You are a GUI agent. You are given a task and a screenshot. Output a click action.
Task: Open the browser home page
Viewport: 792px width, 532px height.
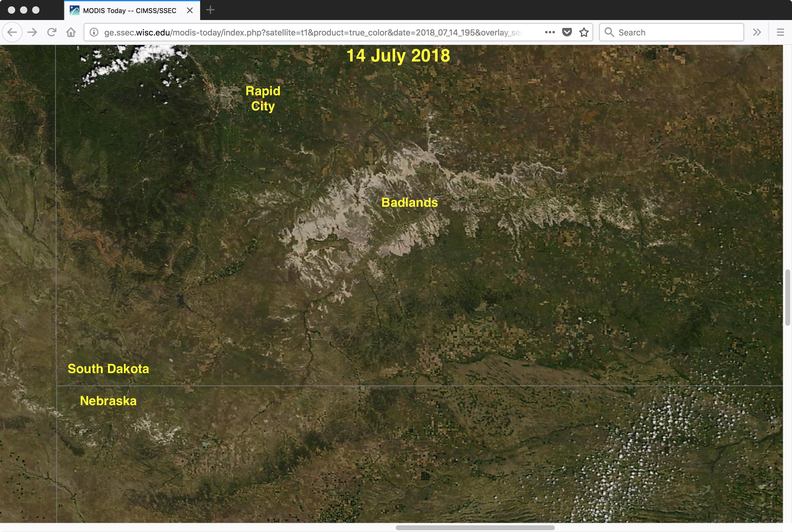pyautogui.click(x=71, y=32)
